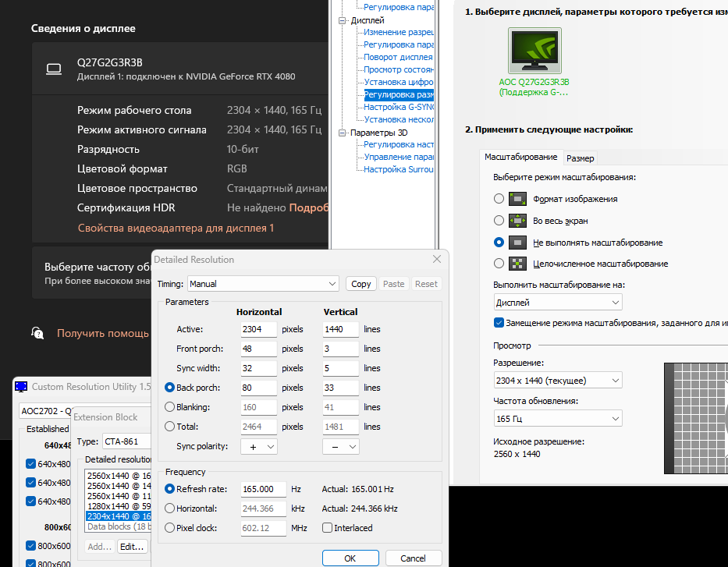The height and width of the screenshot is (567, 728).
Task: Open Поворот дисплея in the NVIDIA tree
Action: coord(398,57)
